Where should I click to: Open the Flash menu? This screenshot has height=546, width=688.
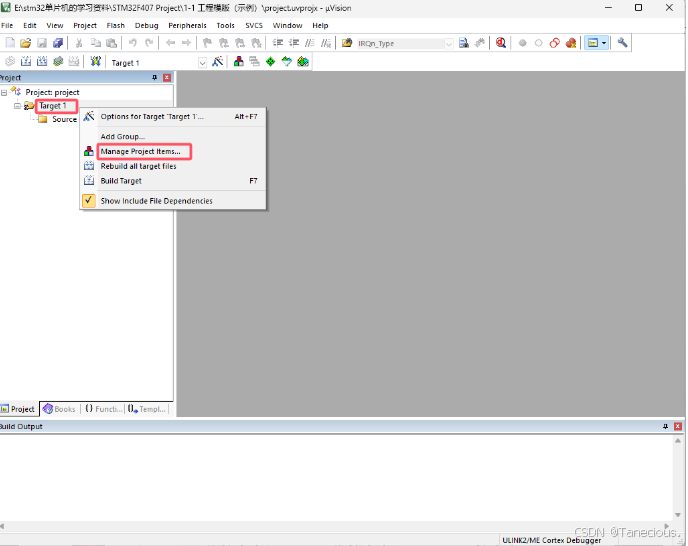click(x=115, y=25)
